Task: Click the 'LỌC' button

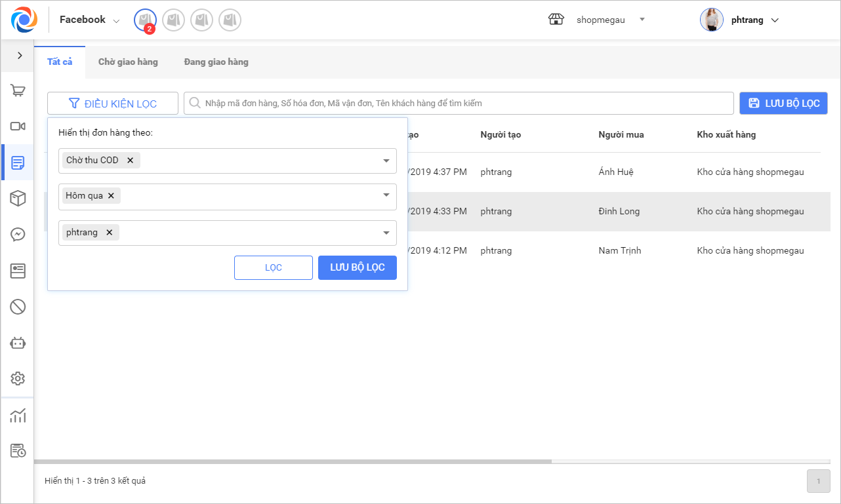Action: tap(273, 268)
